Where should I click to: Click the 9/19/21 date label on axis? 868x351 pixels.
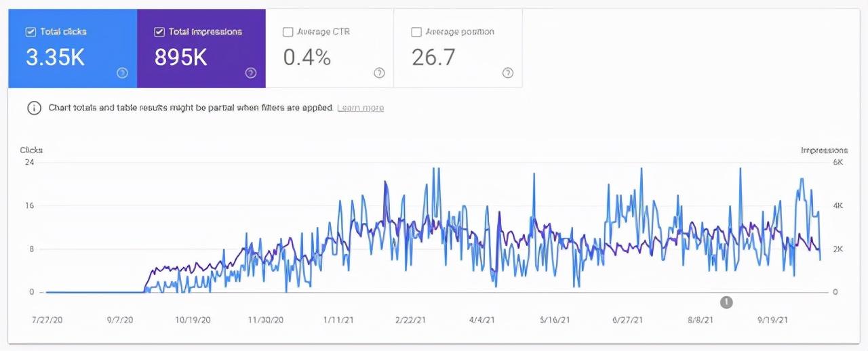[x=772, y=320]
